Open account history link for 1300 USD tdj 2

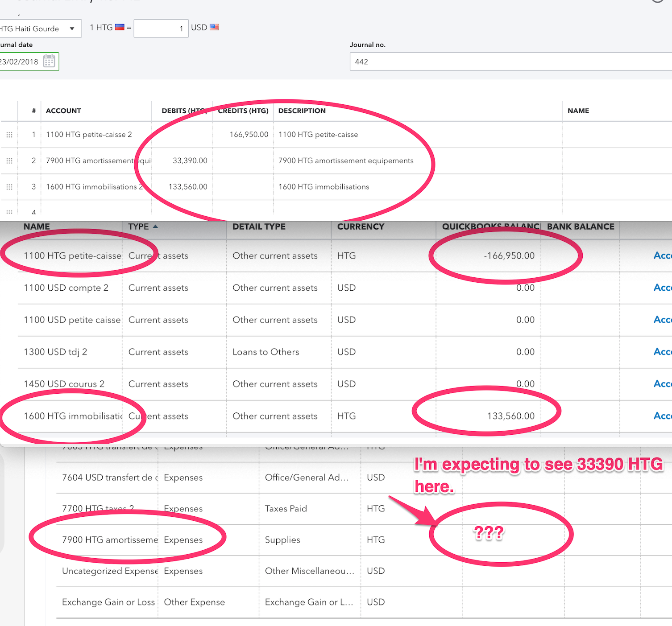tap(663, 352)
